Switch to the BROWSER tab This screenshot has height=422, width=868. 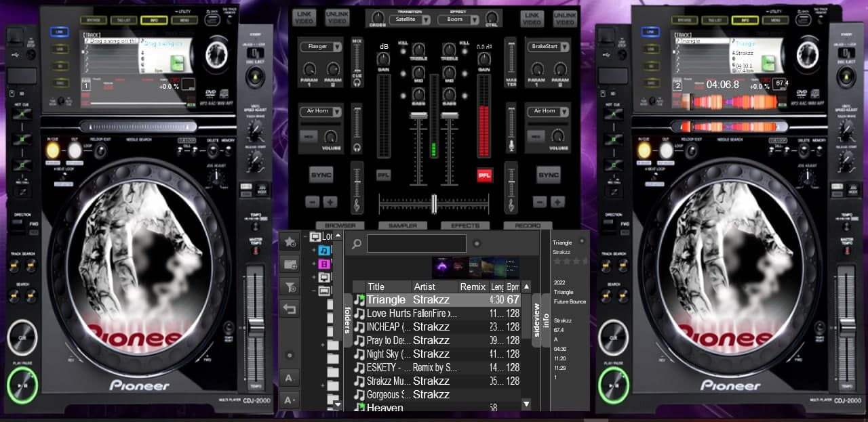(x=340, y=226)
